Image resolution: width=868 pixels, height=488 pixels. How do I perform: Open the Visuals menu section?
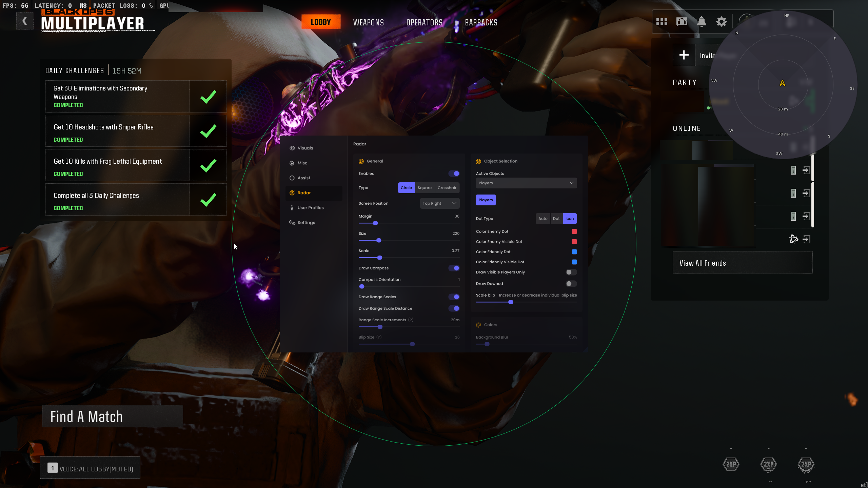[305, 148]
